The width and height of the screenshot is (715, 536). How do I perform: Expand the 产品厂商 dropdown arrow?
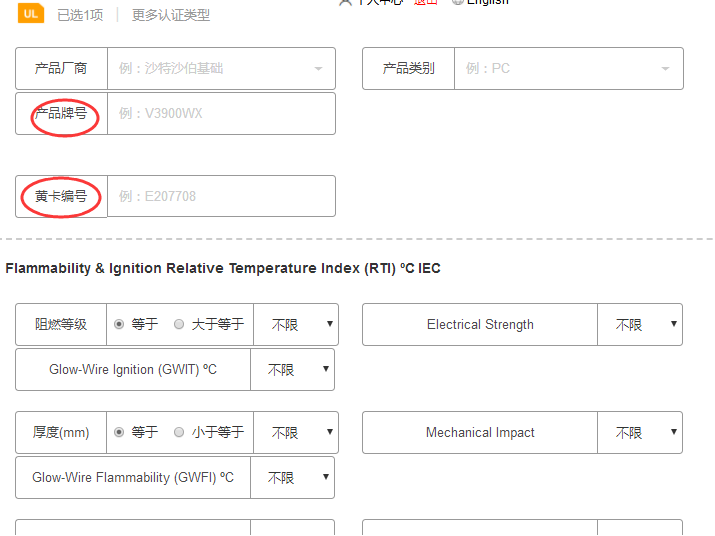[x=318, y=69]
